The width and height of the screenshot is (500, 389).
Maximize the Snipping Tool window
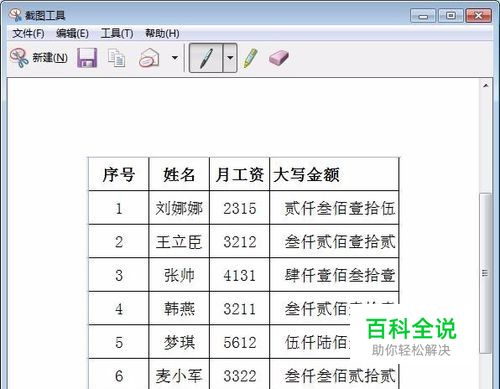(450, 16)
